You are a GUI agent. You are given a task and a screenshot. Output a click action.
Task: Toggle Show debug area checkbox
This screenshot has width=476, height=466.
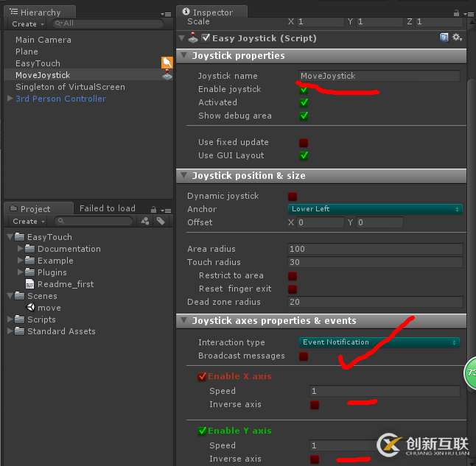pos(304,116)
